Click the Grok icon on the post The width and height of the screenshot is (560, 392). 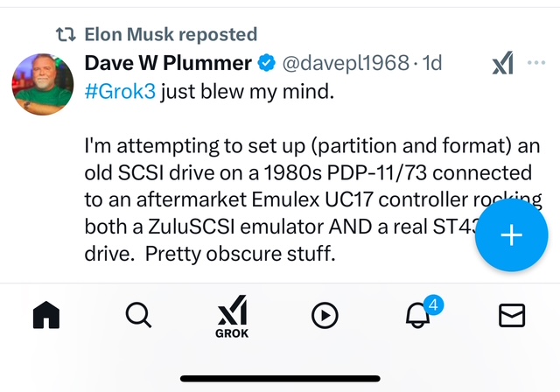coord(501,63)
